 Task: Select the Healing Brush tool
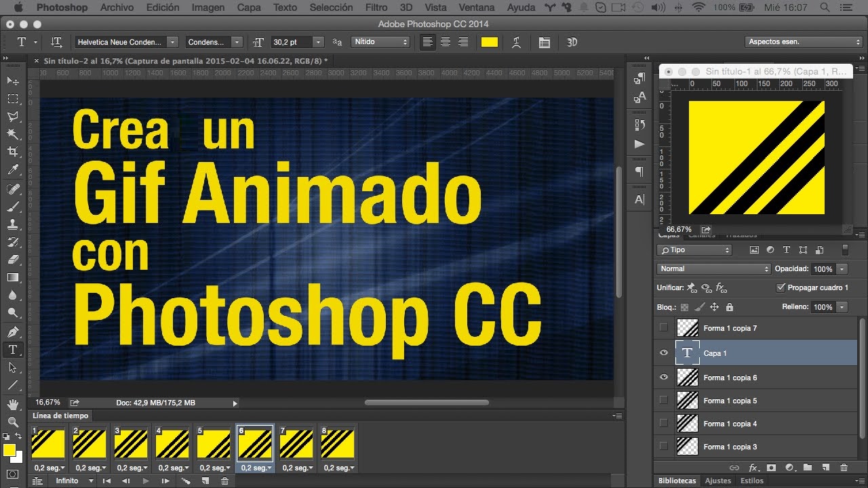[x=13, y=189]
